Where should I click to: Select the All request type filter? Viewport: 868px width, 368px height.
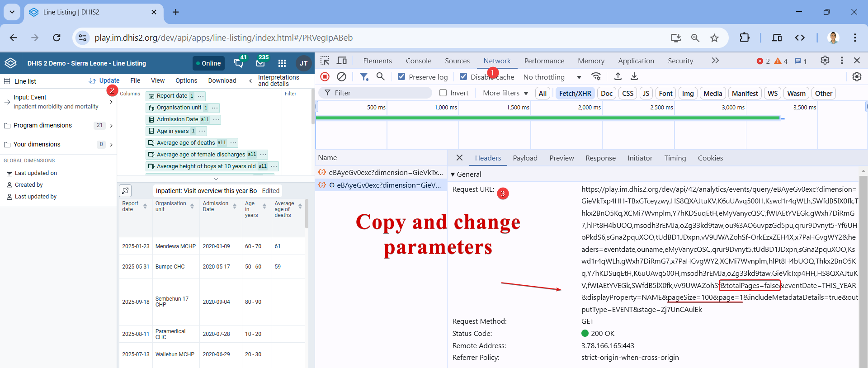pyautogui.click(x=542, y=93)
